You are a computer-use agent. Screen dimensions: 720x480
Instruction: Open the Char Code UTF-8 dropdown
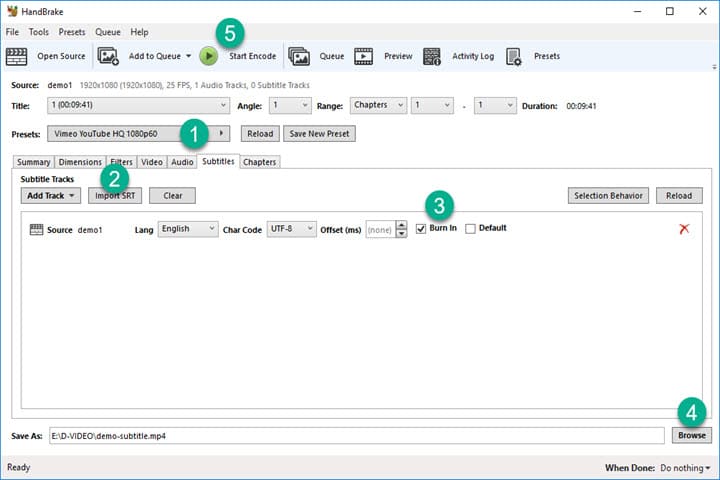tap(291, 229)
